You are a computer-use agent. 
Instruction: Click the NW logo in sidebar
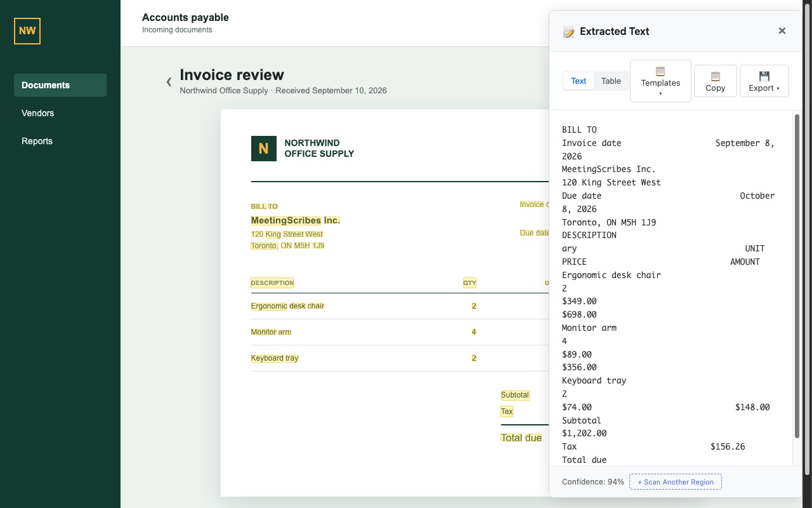[x=27, y=30]
